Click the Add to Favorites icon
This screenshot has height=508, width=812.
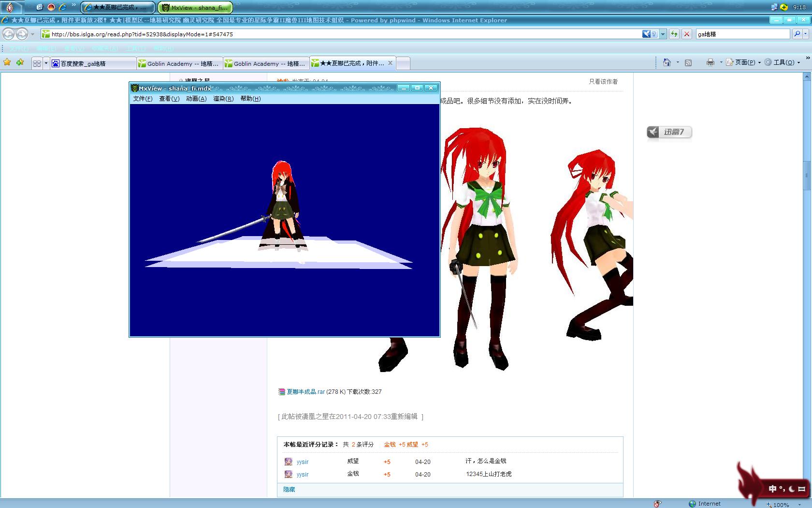[20, 62]
